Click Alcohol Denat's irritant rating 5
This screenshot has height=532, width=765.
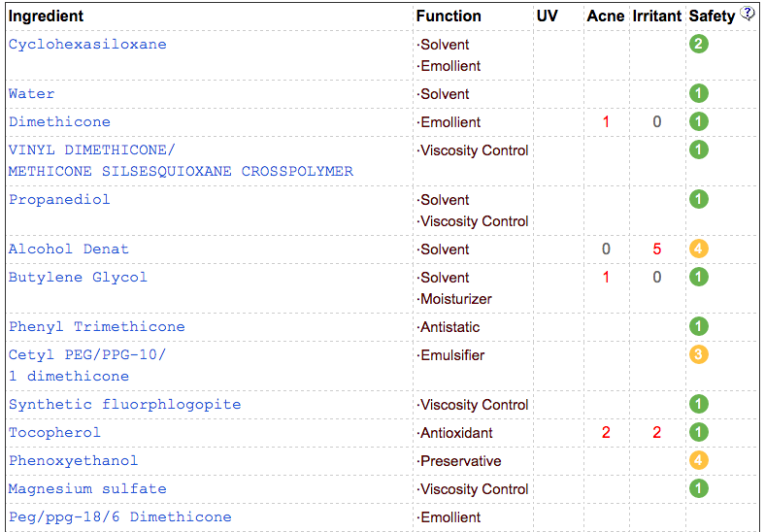[657, 249]
